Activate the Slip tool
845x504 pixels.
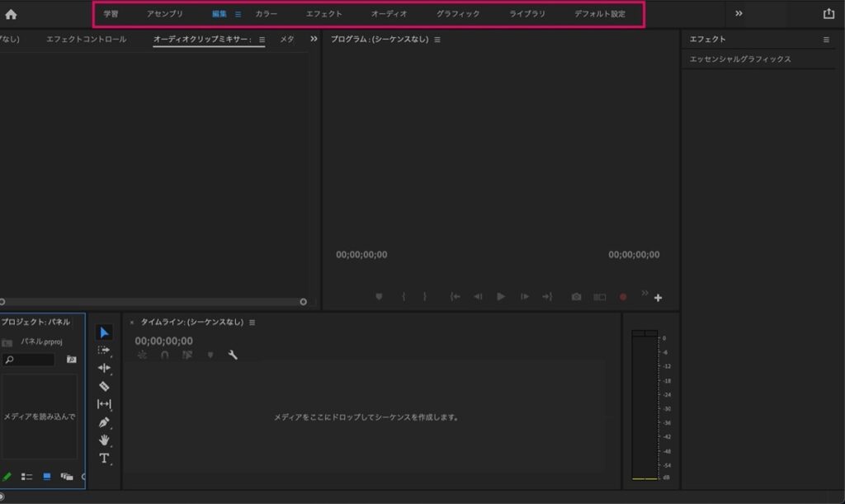tap(104, 404)
